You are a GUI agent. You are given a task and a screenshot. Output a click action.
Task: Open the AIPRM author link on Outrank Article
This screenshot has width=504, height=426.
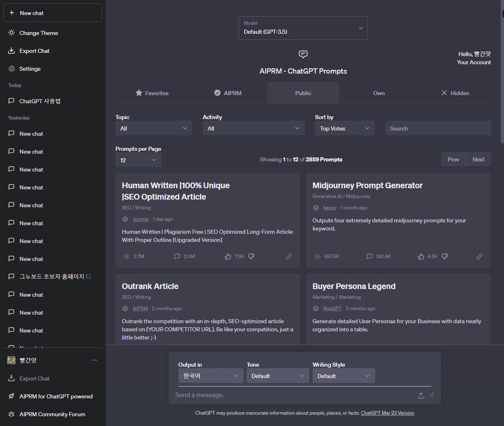pos(140,309)
